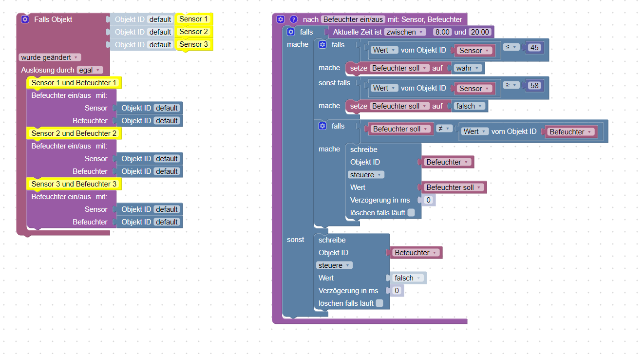Tick 'löschen falls läuft' in the sonst write block
Viewport: 644px width, 354px height.
pos(379,303)
